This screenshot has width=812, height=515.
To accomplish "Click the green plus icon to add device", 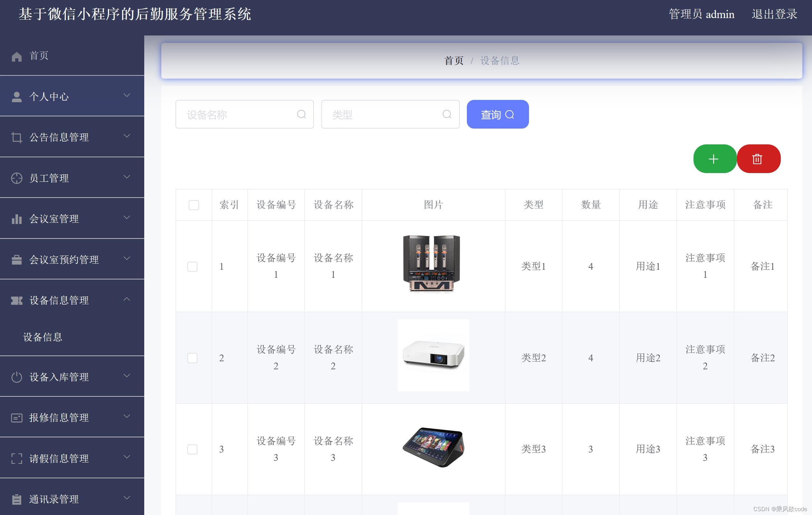I will [x=714, y=159].
